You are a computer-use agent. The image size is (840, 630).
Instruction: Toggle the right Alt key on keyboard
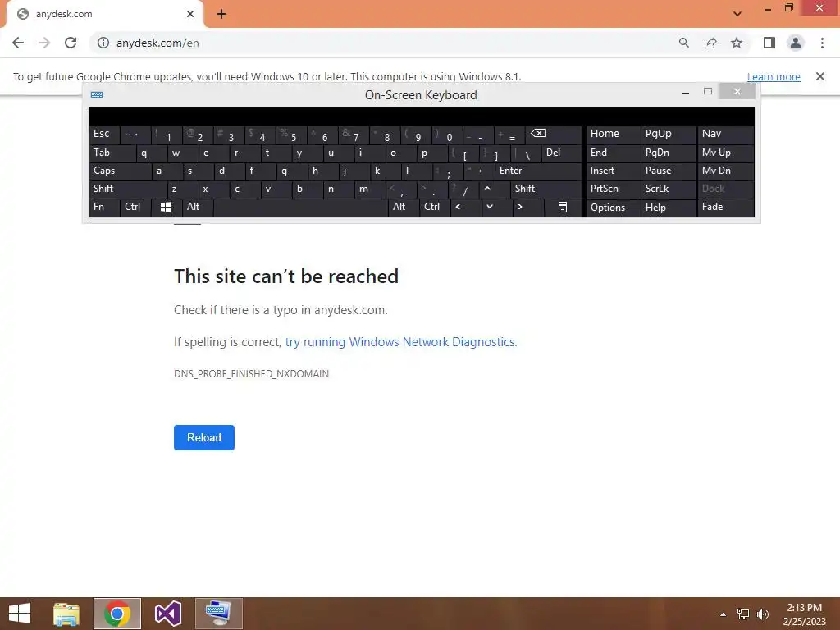403,207
